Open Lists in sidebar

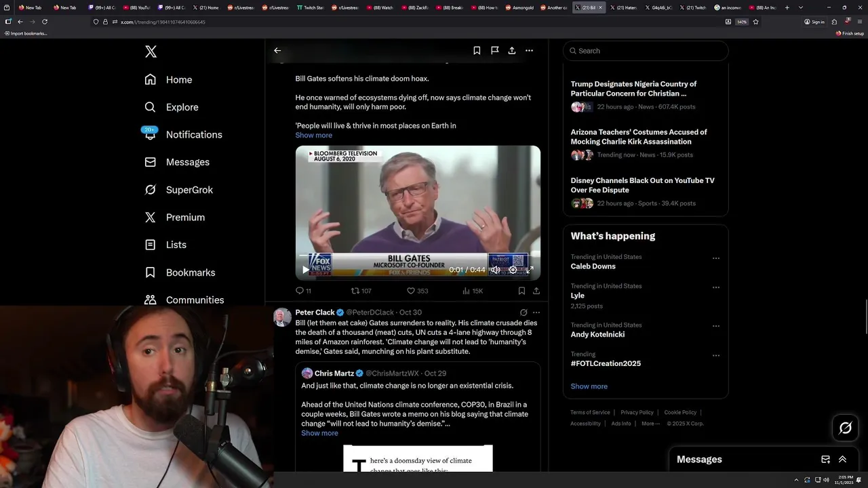point(165,245)
